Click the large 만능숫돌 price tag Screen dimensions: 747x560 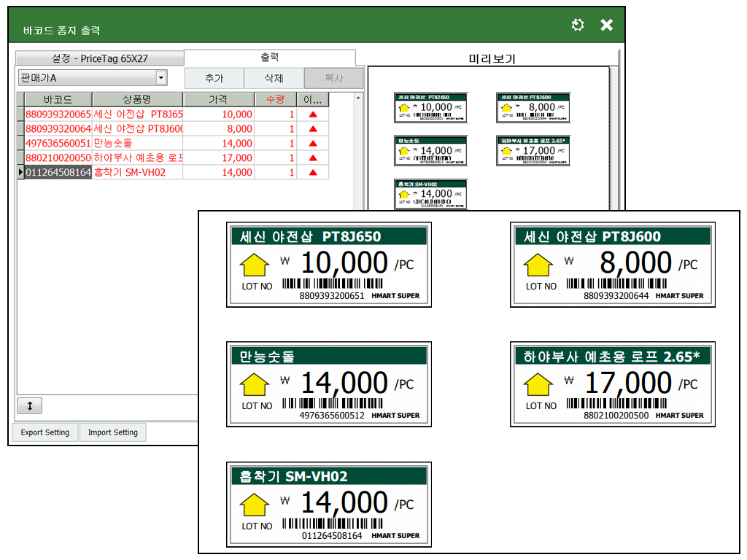point(329,384)
